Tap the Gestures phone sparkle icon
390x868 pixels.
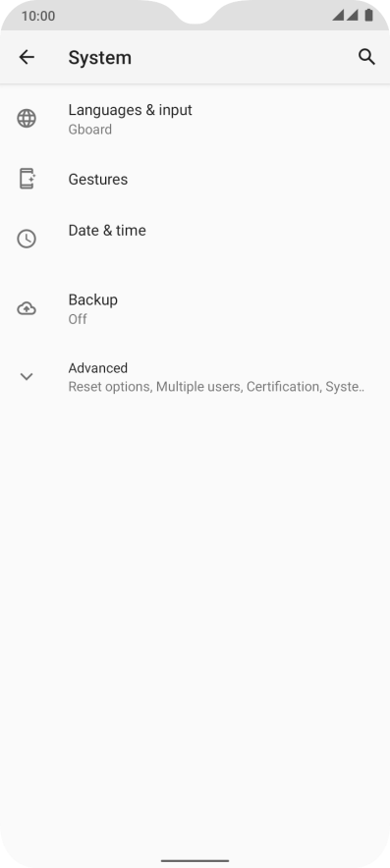[27, 179]
